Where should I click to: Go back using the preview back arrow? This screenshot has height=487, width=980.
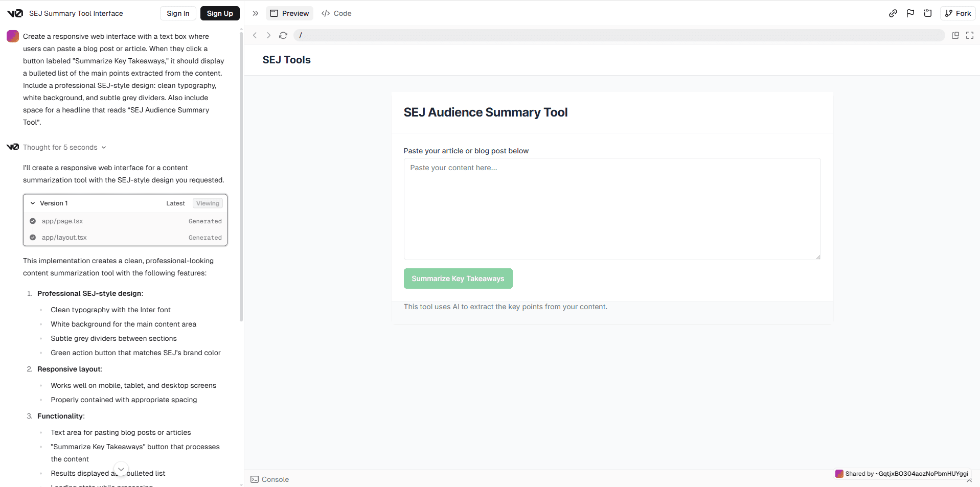click(x=255, y=35)
